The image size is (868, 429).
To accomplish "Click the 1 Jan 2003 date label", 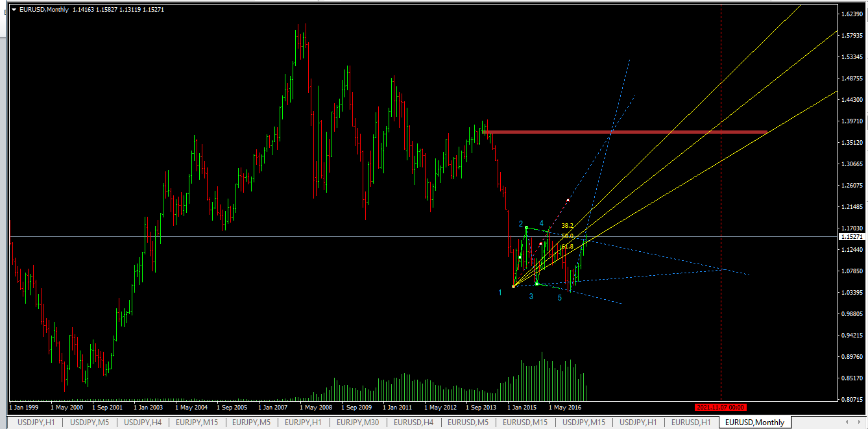I will pos(149,408).
